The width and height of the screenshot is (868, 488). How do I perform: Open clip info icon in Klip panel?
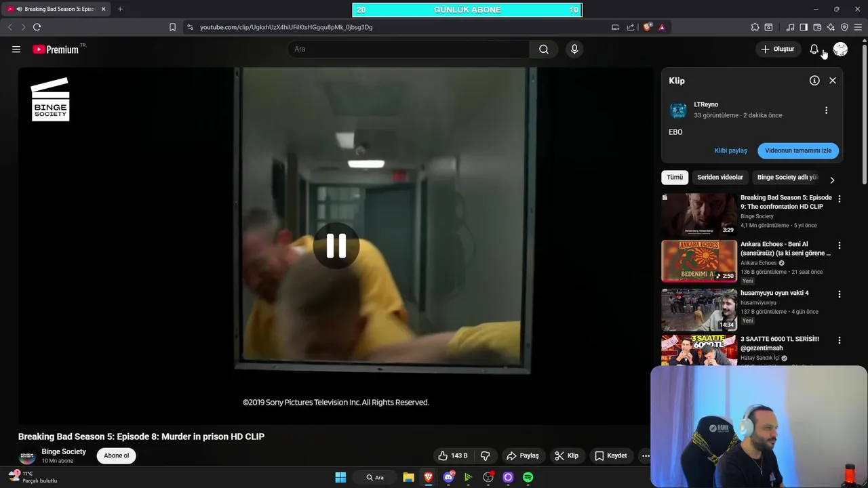pos(814,80)
